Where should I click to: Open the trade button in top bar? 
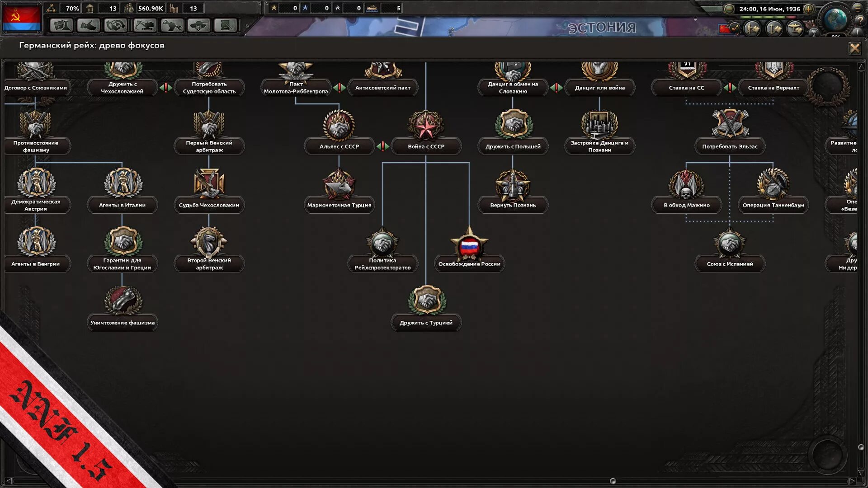click(115, 25)
